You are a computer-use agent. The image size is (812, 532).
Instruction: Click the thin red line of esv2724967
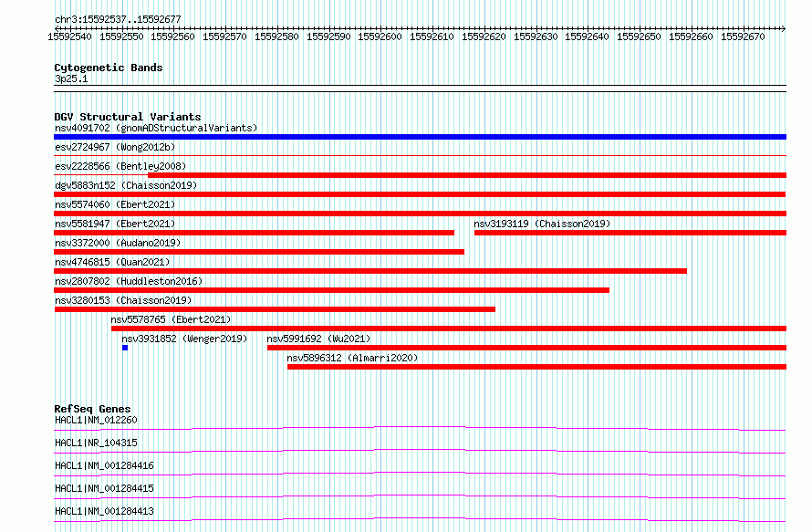[420, 155]
